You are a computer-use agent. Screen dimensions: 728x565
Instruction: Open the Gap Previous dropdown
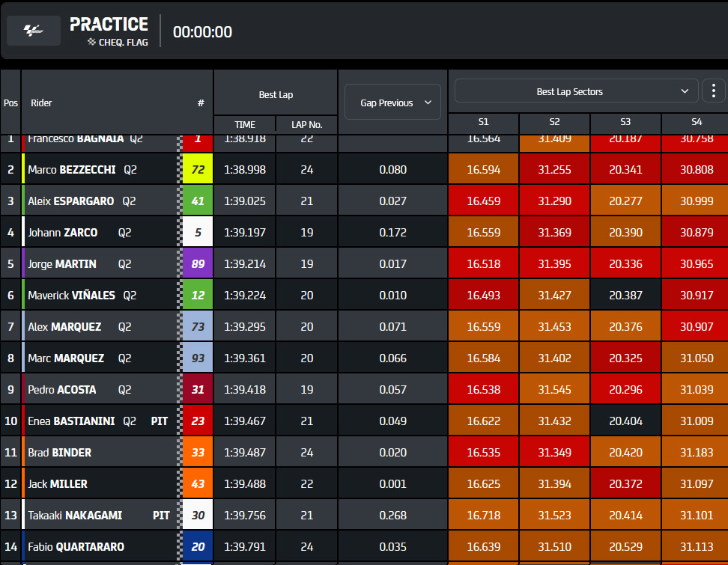click(x=392, y=102)
